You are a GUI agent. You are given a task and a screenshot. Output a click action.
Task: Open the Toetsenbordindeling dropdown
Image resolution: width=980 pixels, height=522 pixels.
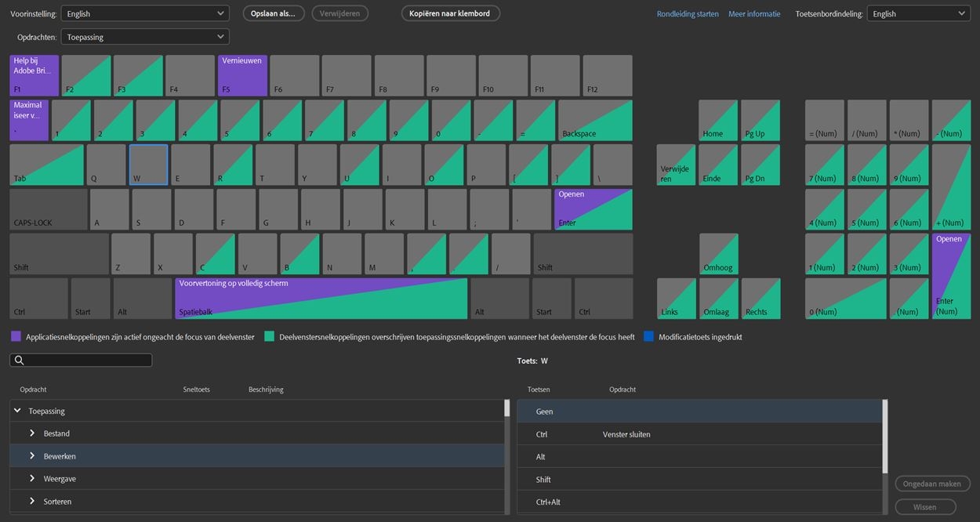click(919, 13)
